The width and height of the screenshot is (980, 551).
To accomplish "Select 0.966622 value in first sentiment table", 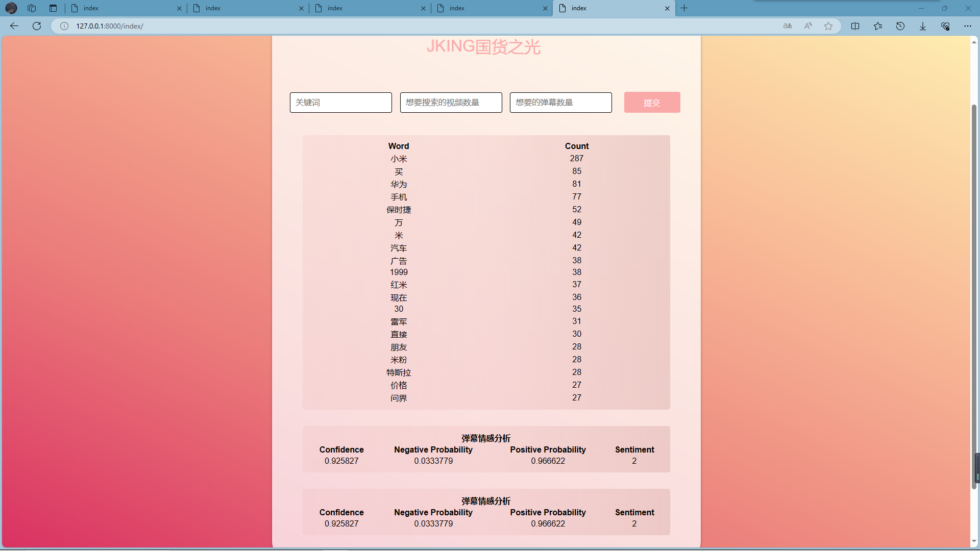I will (548, 461).
